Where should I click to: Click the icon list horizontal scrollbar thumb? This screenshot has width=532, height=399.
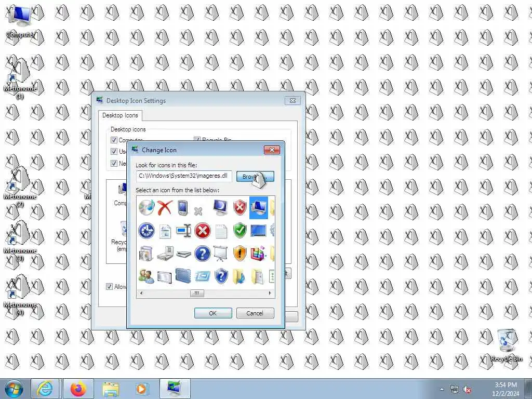[x=197, y=293]
